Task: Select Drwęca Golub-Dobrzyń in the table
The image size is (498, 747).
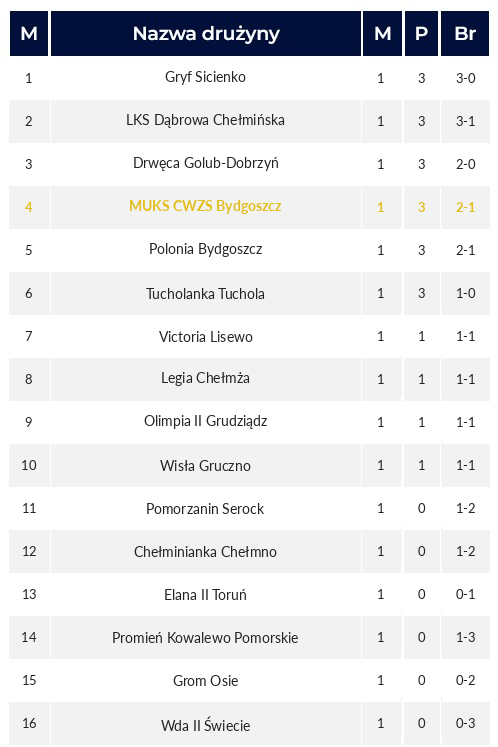Action: point(205,163)
